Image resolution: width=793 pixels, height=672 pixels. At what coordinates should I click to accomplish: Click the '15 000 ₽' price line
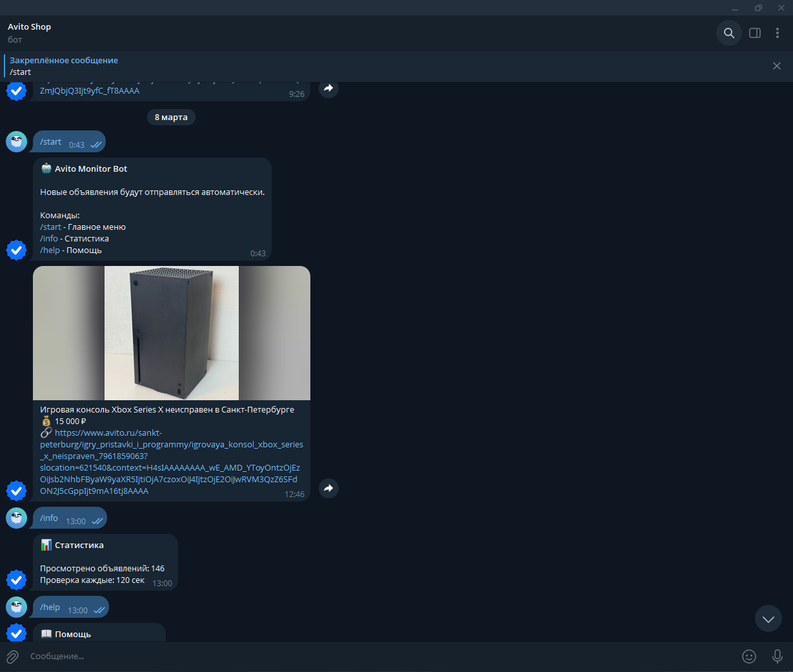[63, 422]
